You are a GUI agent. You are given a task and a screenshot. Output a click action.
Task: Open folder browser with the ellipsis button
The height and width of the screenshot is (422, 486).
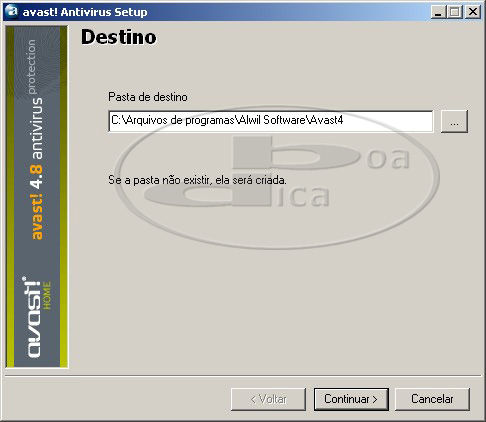[454, 121]
